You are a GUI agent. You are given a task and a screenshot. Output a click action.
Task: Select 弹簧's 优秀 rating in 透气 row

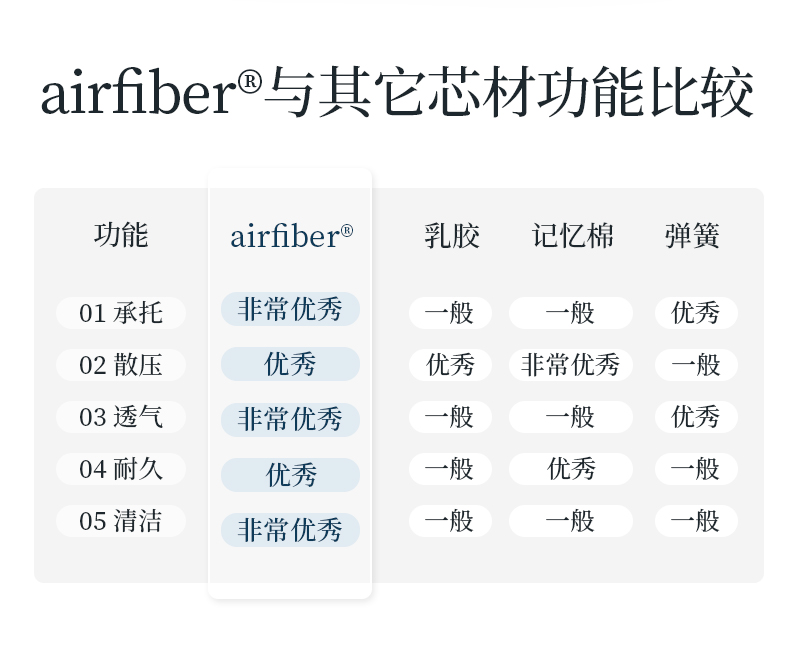click(x=696, y=417)
